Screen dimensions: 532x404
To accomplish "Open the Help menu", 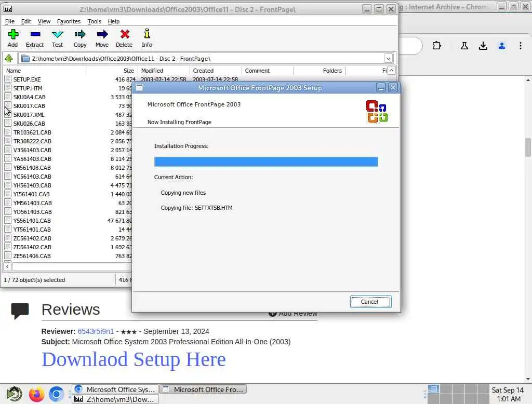I will point(114,21).
